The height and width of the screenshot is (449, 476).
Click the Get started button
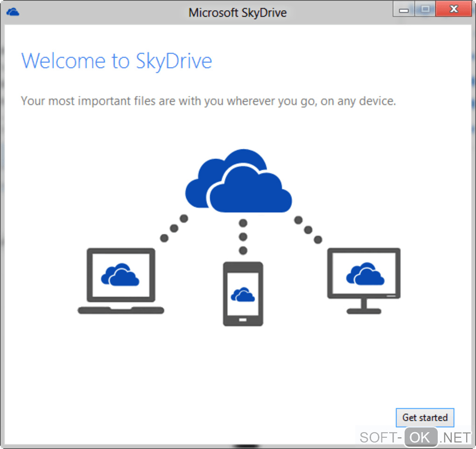tap(425, 417)
